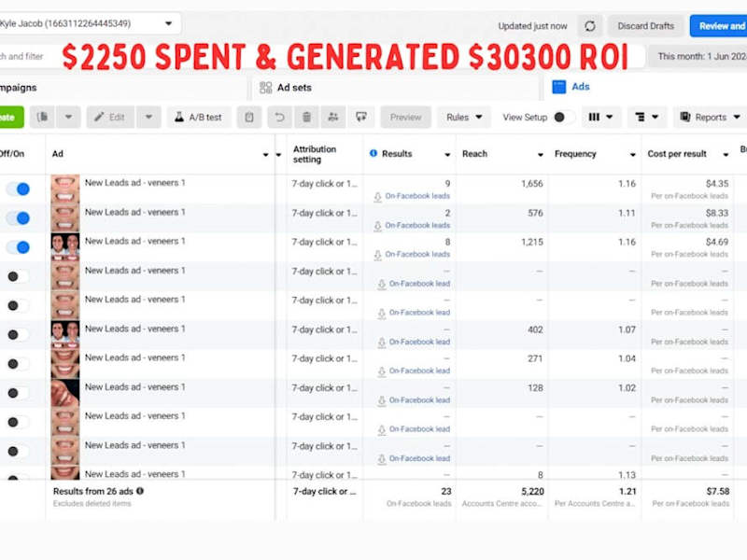
Task: Turn off first veneers ad with 9 results
Action: (18, 189)
